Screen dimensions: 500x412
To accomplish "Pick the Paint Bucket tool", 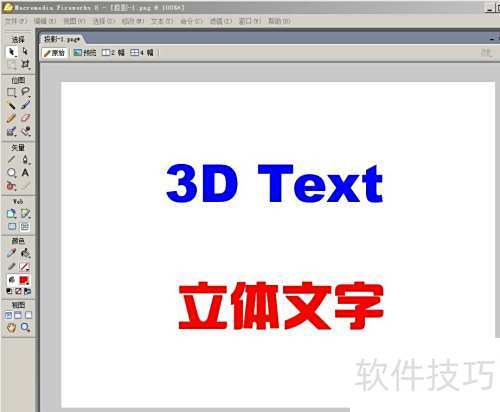I will click(x=25, y=253).
